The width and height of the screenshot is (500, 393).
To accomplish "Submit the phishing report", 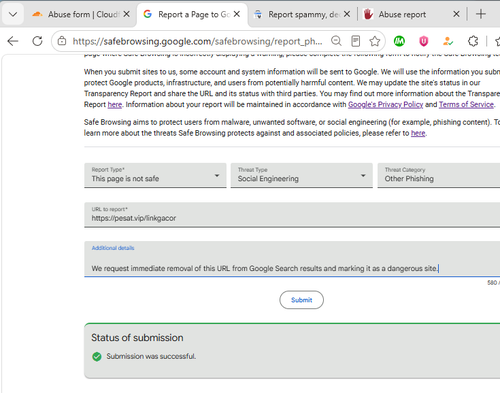I will click(301, 300).
